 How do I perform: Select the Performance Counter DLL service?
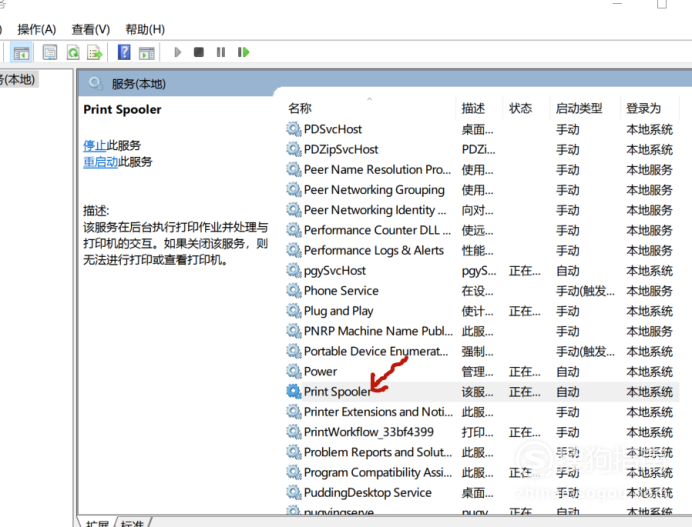[377, 230]
